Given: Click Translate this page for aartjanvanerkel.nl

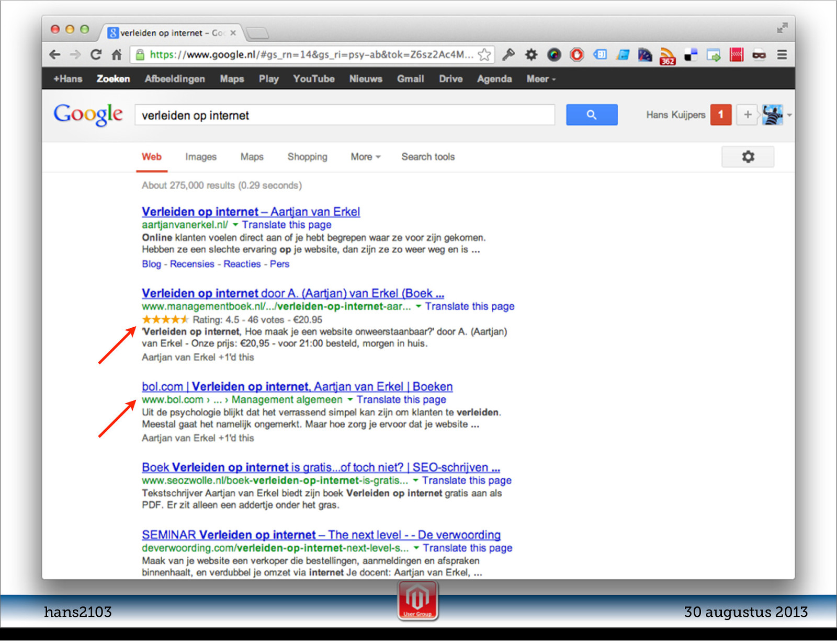Looking at the screenshot, I should pyautogui.click(x=287, y=225).
